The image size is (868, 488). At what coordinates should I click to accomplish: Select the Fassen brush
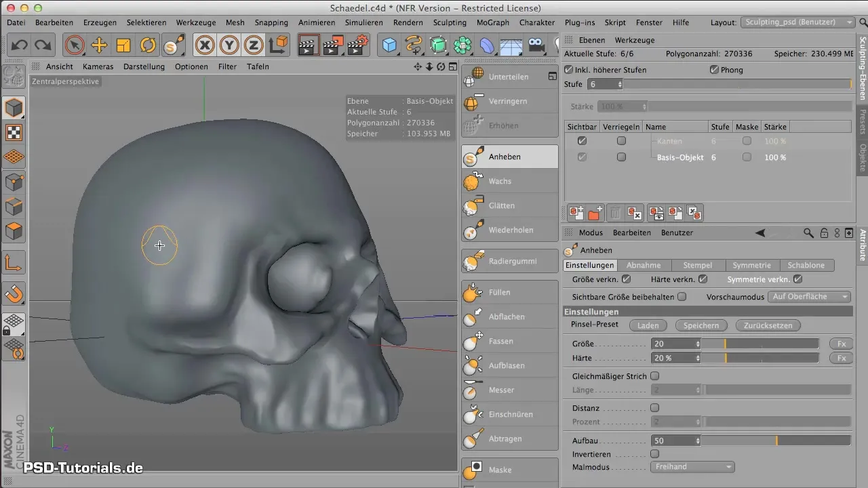click(510, 341)
